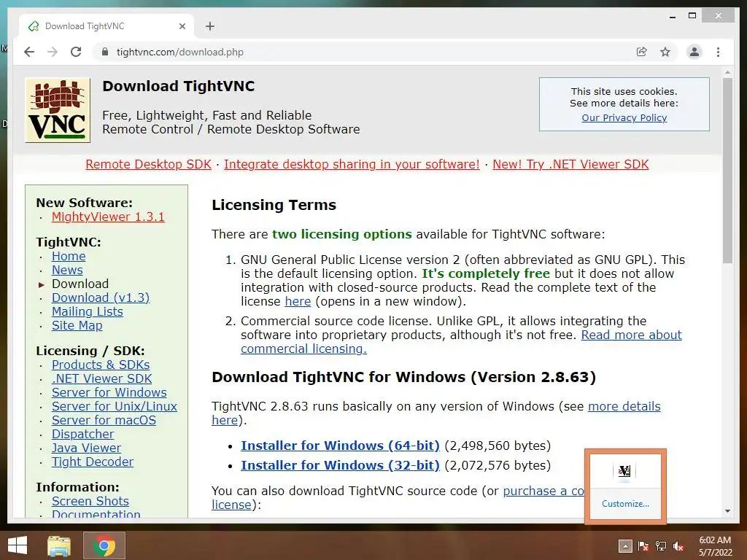
Task: Click the browser forward arrow
Action: [53, 52]
